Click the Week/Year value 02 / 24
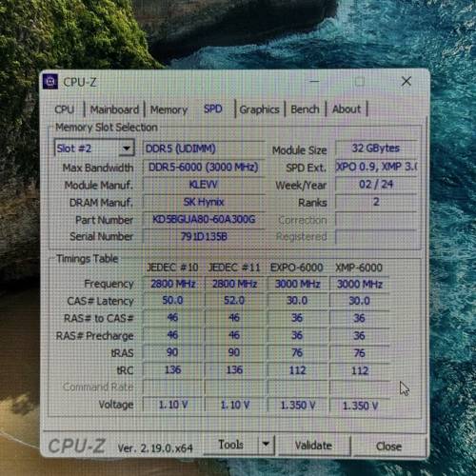Viewport: 476px width, 476px height. 376,184
